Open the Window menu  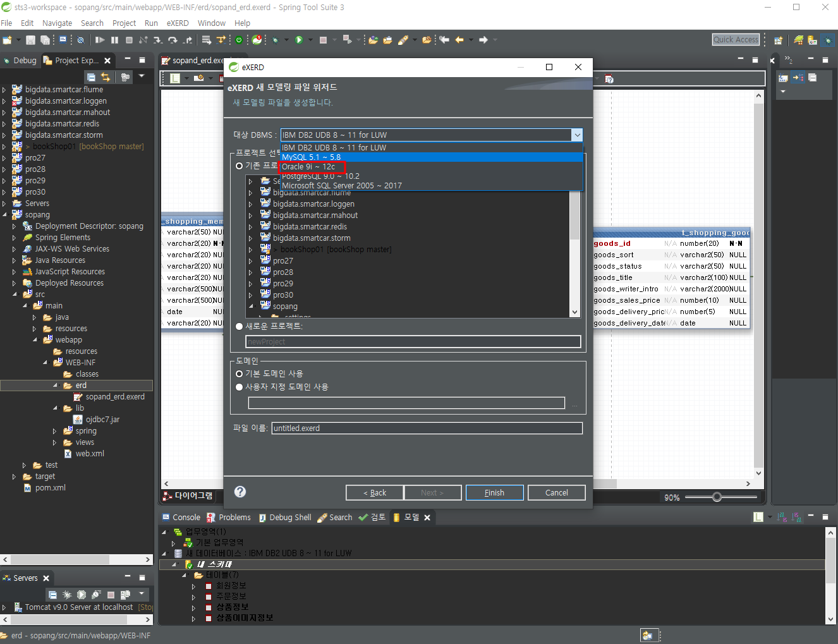click(x=212, y=23)
